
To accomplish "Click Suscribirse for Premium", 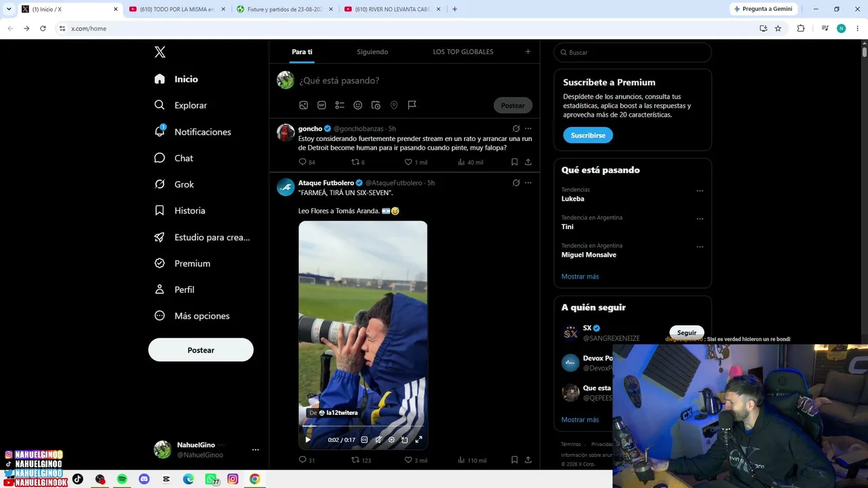I will [x=588, y=135].
